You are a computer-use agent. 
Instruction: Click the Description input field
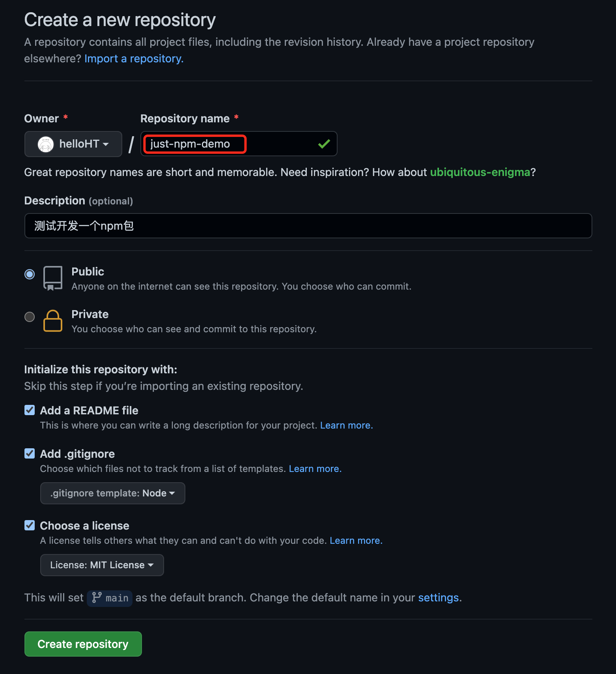coord(308,226)
